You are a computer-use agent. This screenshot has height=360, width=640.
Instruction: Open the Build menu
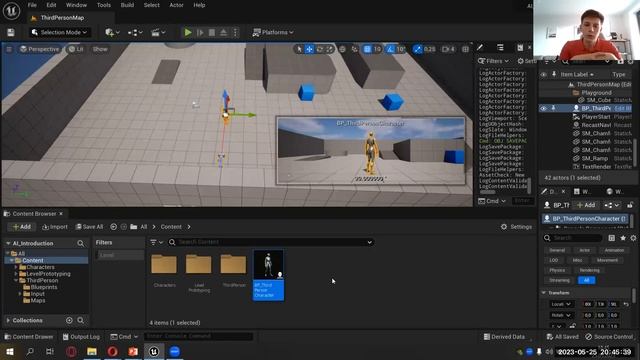point(127,5)
